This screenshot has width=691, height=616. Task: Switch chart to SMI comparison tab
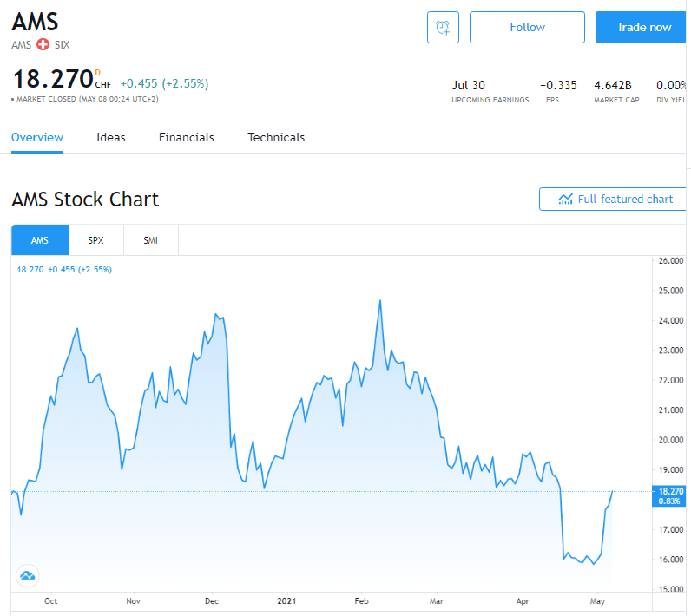click(151, 240)
